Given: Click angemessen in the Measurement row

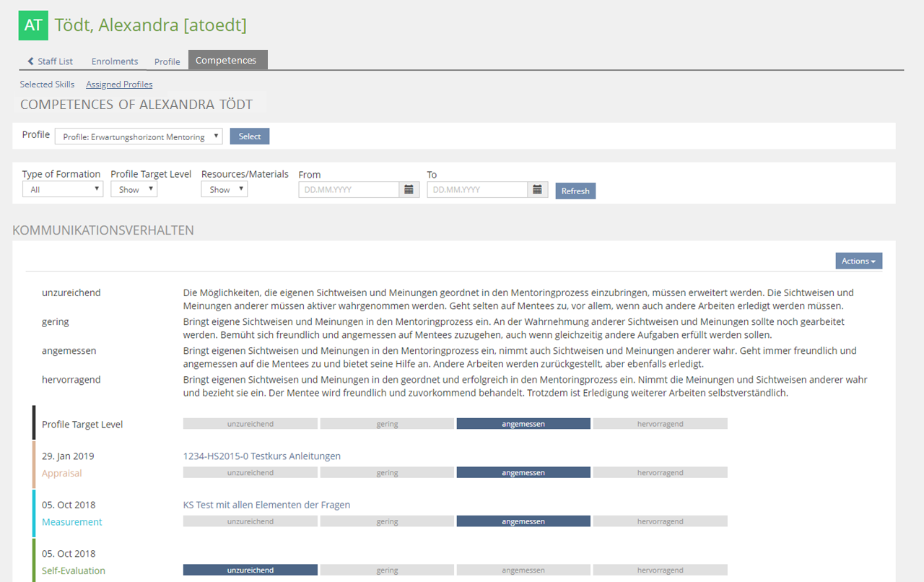Looking at the screenshot, I should pyautogui.click(x=523, y=521).
